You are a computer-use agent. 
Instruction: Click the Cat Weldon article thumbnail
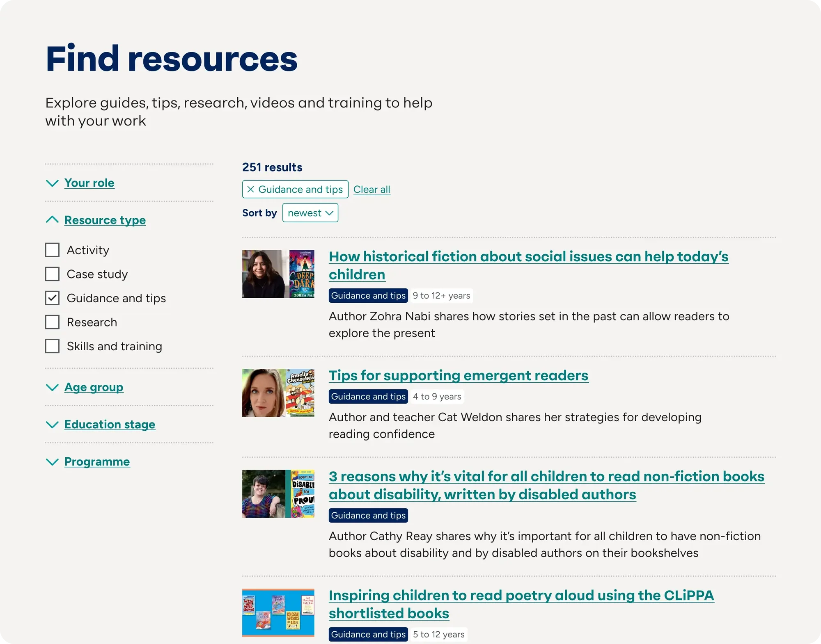pos(278,393)
